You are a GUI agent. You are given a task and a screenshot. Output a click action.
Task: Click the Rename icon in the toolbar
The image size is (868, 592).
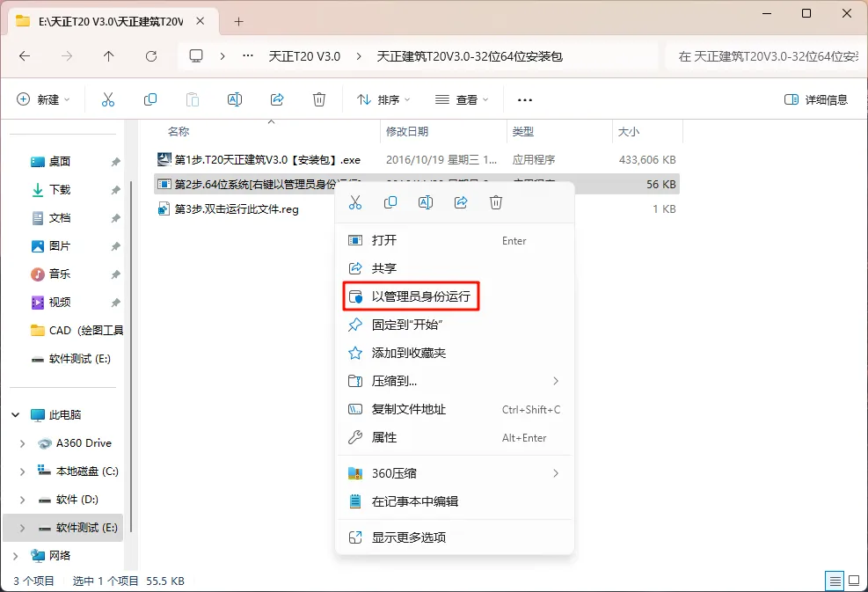(235, 99)
